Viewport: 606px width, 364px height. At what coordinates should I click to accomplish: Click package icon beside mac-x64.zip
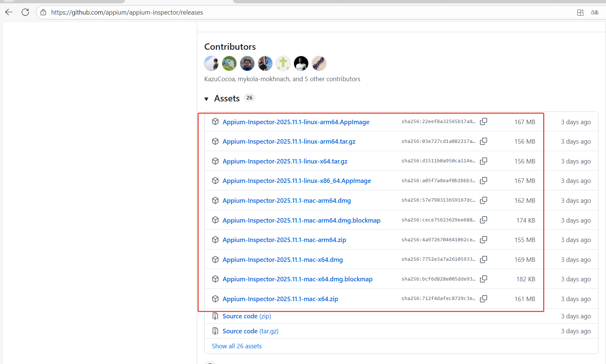pyautogui.click(x=215, y=299)
